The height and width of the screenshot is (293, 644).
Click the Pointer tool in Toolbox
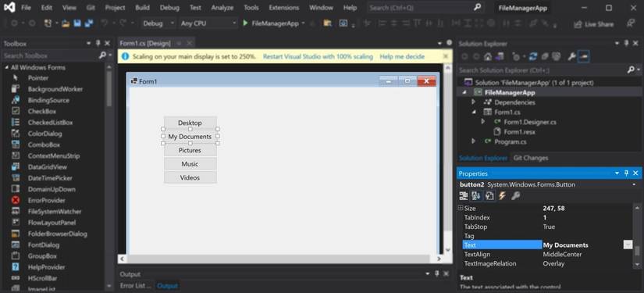pyautogui.click(x=37, y=78)
